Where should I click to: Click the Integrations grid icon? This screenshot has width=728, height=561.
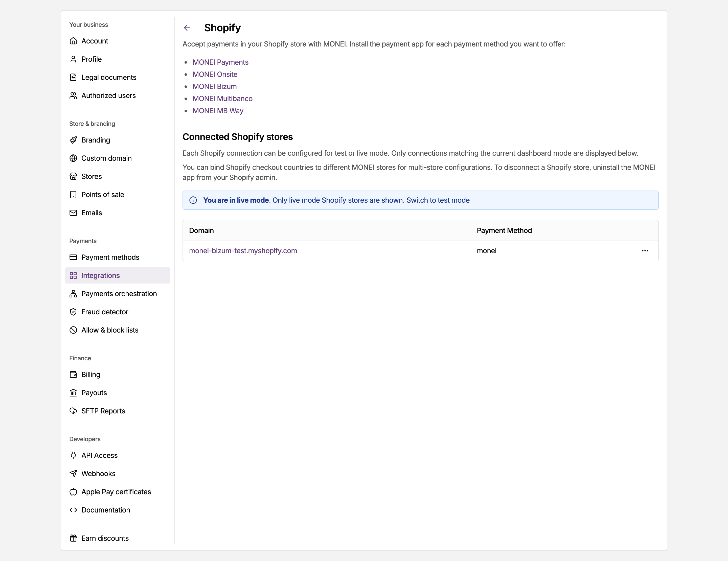click(73, 275)
